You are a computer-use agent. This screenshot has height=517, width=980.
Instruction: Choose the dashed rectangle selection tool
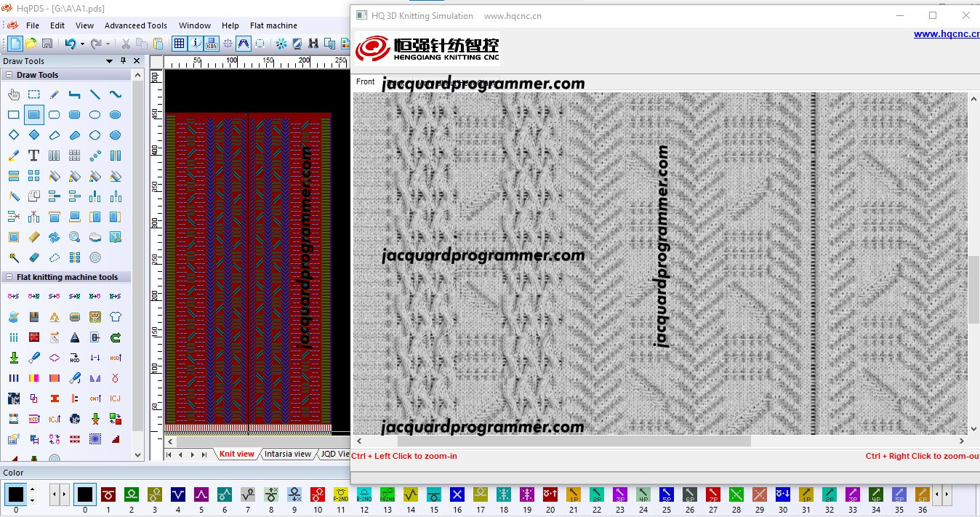(x=34, y=95)
